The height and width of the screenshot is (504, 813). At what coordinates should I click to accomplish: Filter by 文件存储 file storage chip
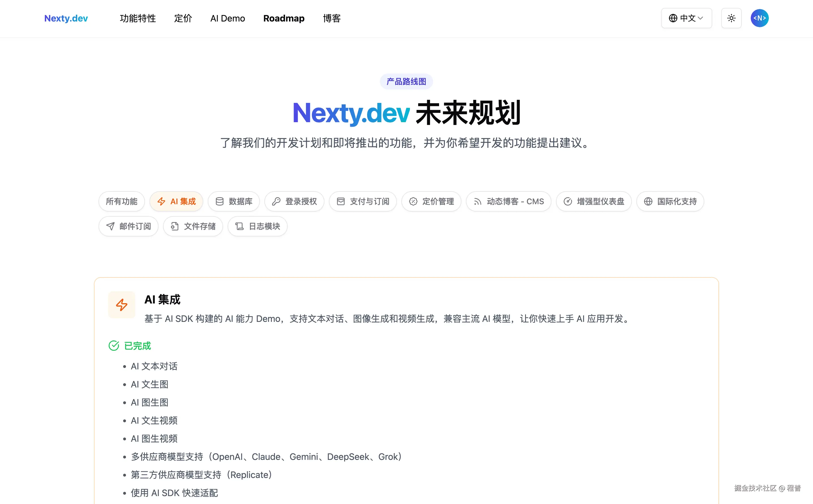click(193, 226)
